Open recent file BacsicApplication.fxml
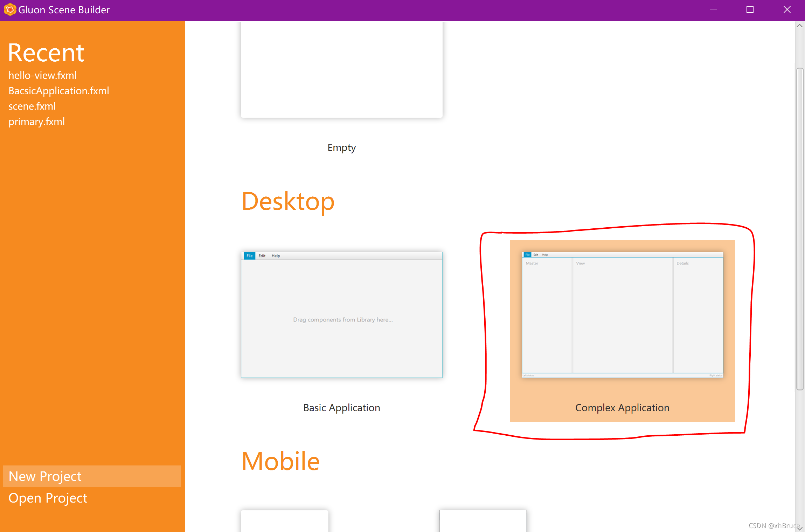This screenshot has width=805, height=532. click(x=59, y=91)
